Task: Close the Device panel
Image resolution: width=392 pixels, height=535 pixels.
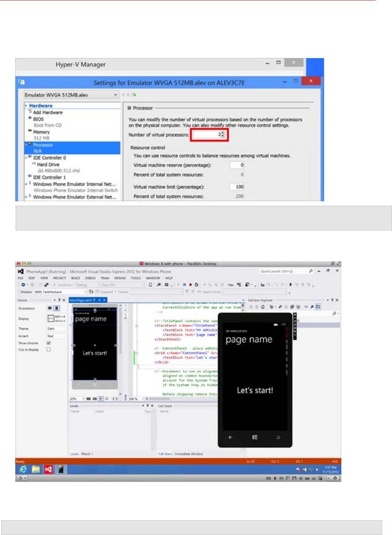Action: tap(64, 300)
